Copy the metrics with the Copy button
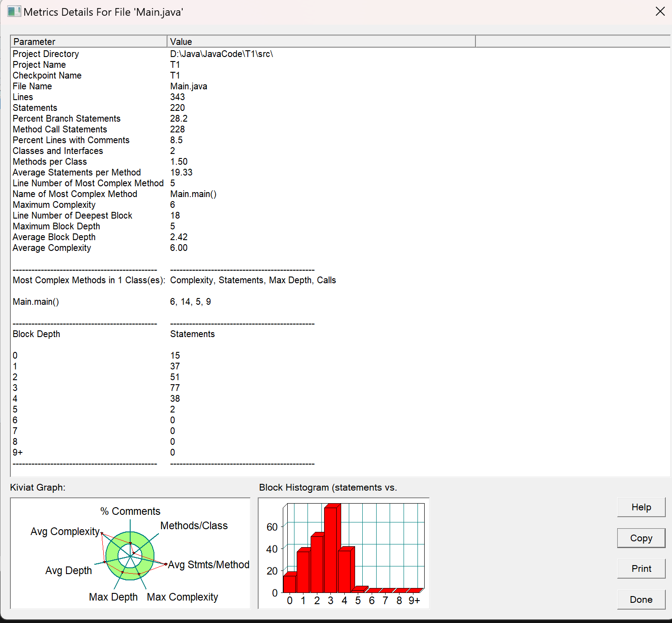This screenshot has height=623, width=672. (641, 538)
